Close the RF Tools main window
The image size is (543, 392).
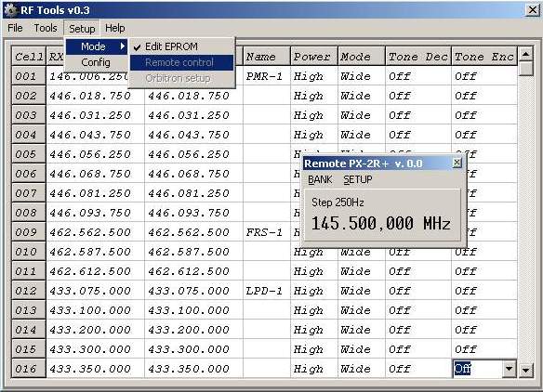coord(532,10)
